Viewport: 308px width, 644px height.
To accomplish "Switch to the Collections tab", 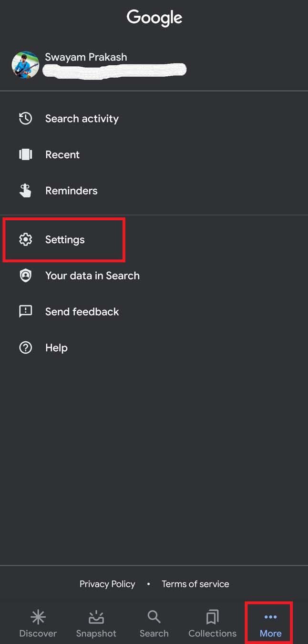I will click(x=212, y=622).
